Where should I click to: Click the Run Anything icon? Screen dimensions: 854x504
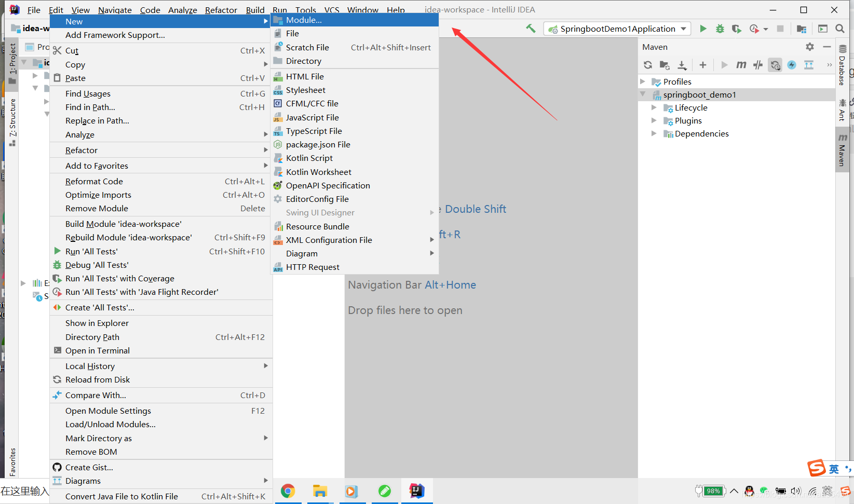pyautogui.click(x=823, y=29)
